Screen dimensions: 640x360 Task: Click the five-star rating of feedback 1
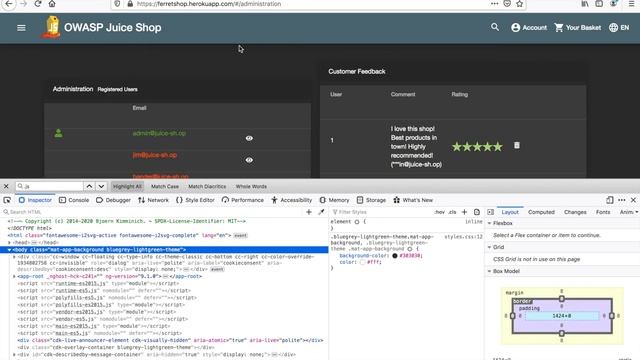[x=477, y=147]
